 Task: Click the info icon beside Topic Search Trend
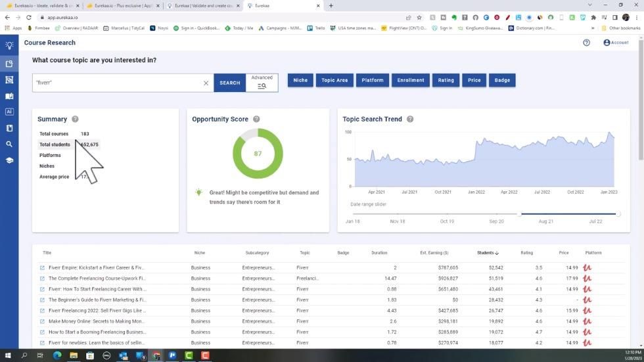coord(410,119)
